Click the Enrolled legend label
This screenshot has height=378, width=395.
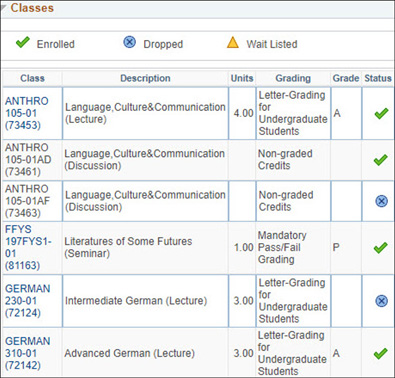[x=56, y=44]
